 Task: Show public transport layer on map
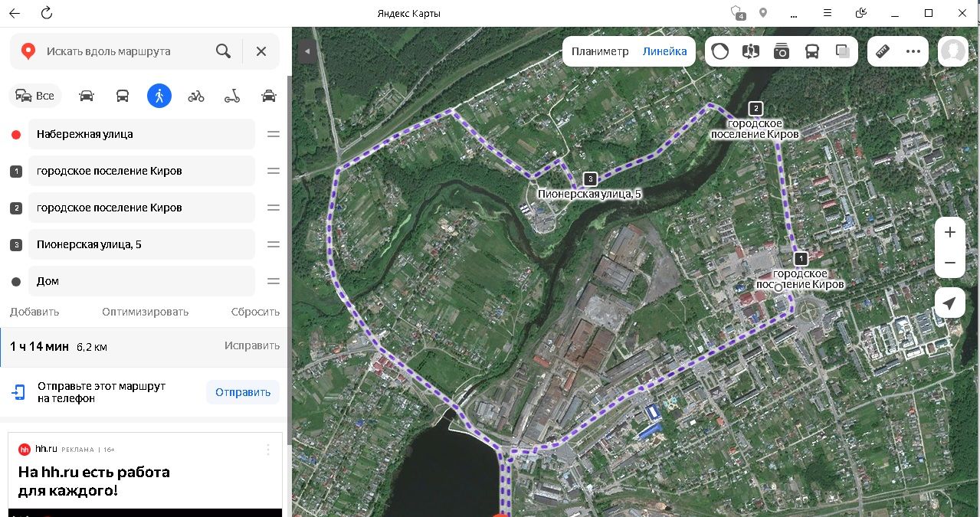pyautogui.click(x=812, y=51)
